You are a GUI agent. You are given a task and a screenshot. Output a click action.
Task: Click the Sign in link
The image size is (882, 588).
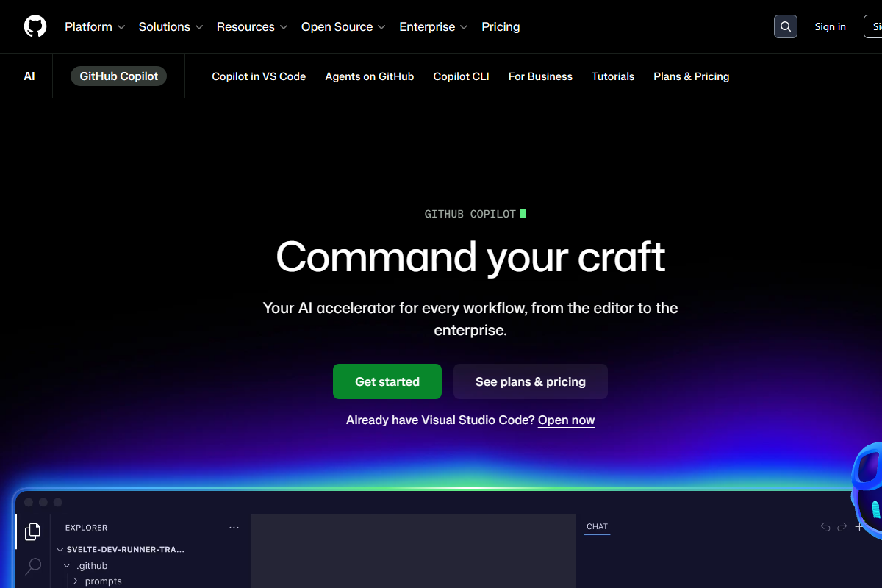coord(831,26)
